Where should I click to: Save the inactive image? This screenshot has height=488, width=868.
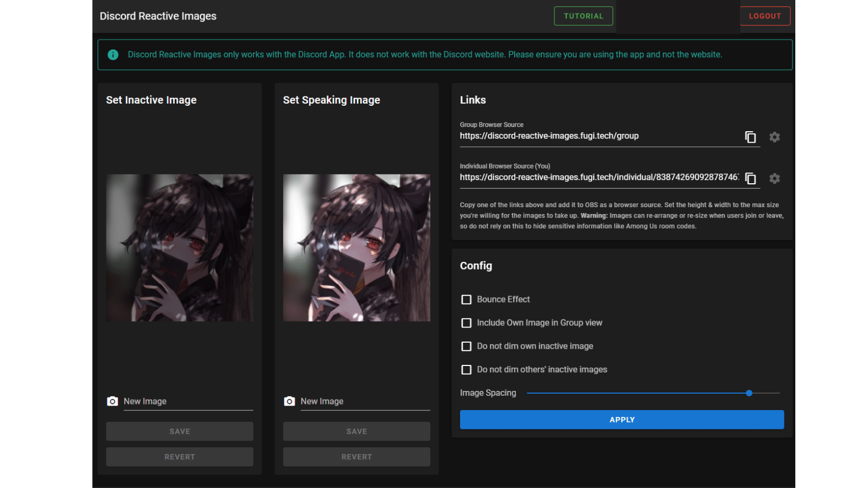click(x=180, y=431)
